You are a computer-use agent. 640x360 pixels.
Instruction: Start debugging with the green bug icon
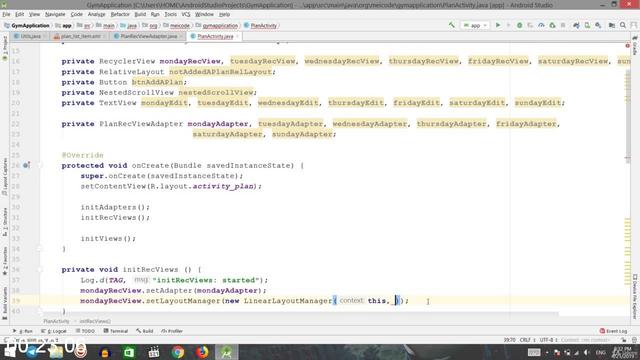point(520,25)
